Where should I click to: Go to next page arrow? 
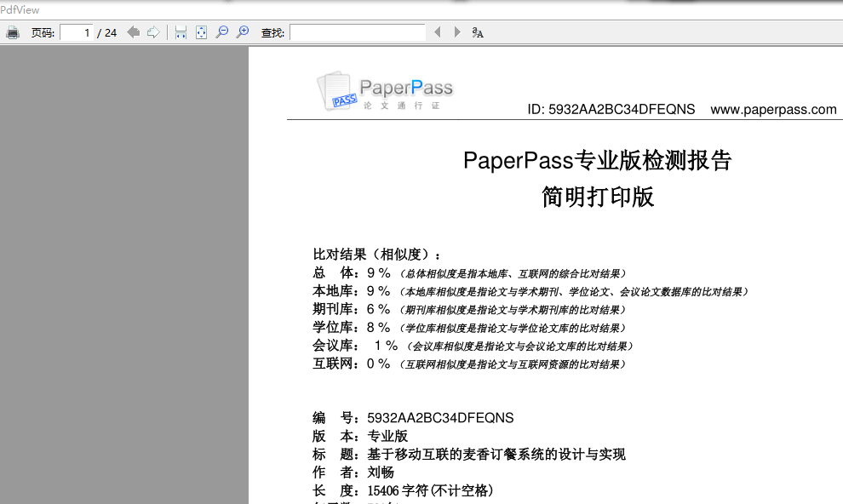(x=153, y=32)
